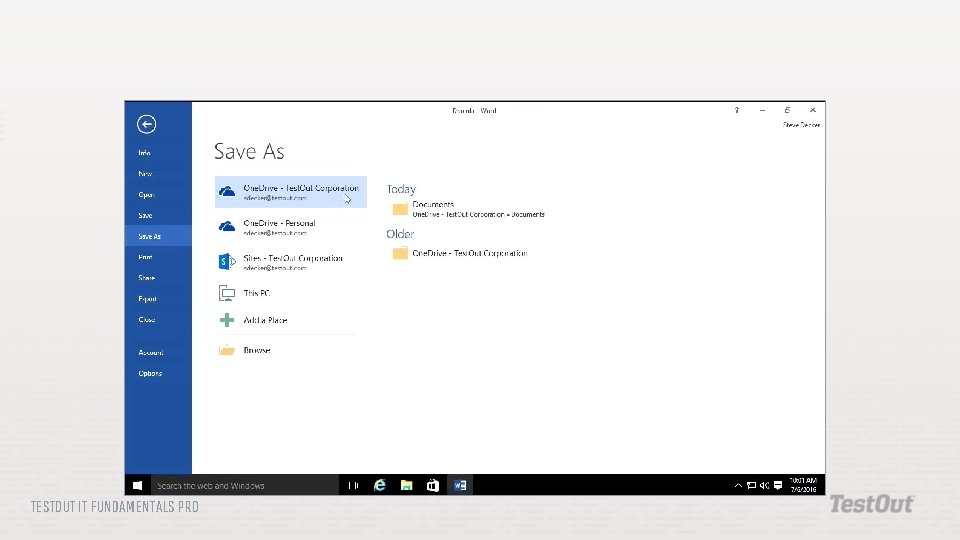Open the Store from the taskbar
Image resolution: width=960 pixels, height=540 pixels.
coord(433,486)
